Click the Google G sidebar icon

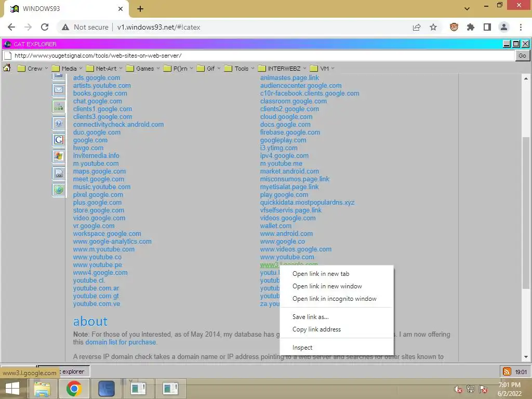click(x=59, y=140)
